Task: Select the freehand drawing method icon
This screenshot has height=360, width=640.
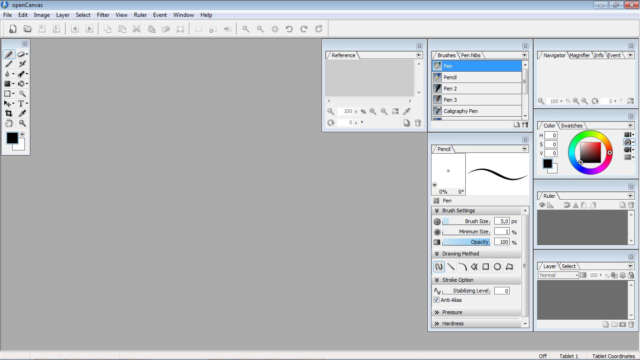Action: click(x=439, y=267)
